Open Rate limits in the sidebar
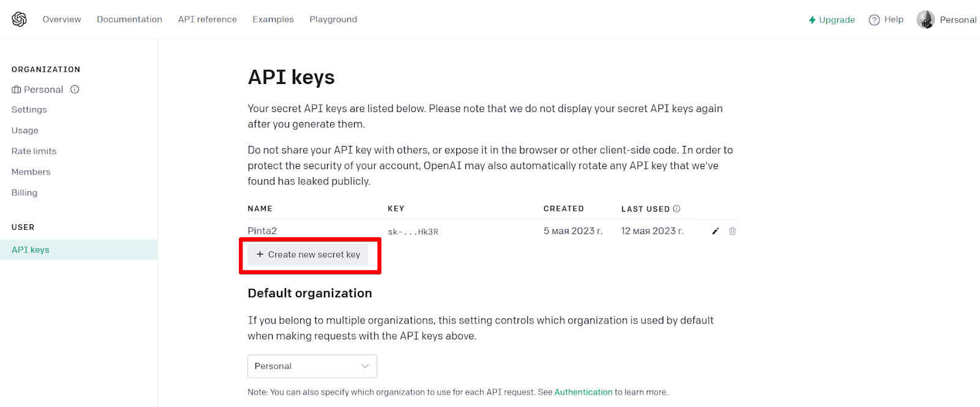This screenshot has width=980, height=407. [34, 151]
